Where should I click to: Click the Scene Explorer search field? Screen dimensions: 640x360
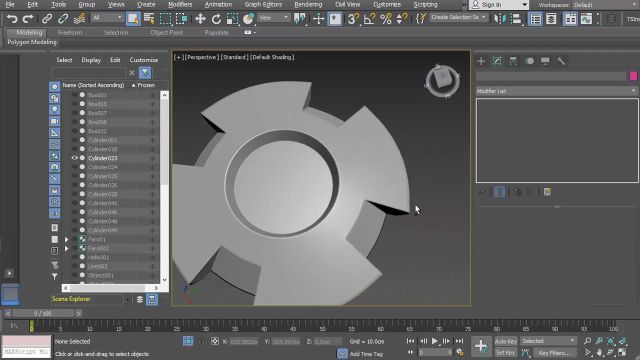(x=89, y=73)
